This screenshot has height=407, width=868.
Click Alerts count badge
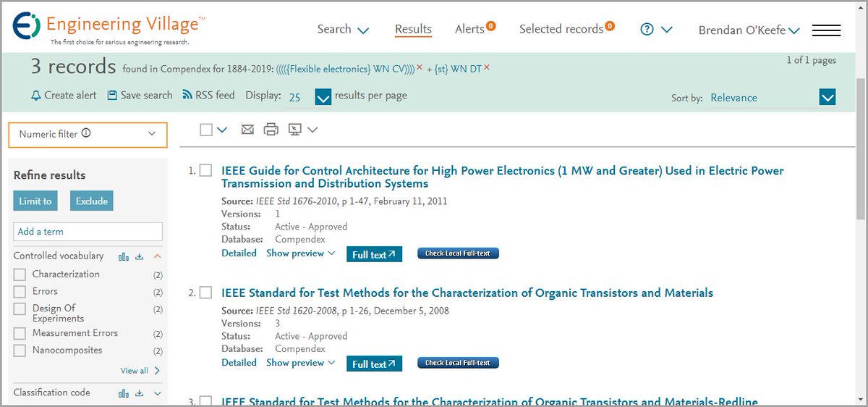491,26
